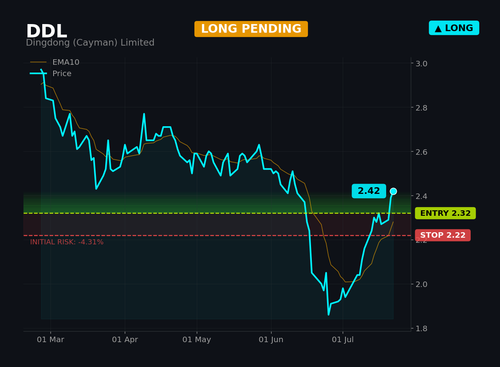Click the 2.6 price axis label
Viewport: 500px width, 367px height.
click(x=421, y=152)
